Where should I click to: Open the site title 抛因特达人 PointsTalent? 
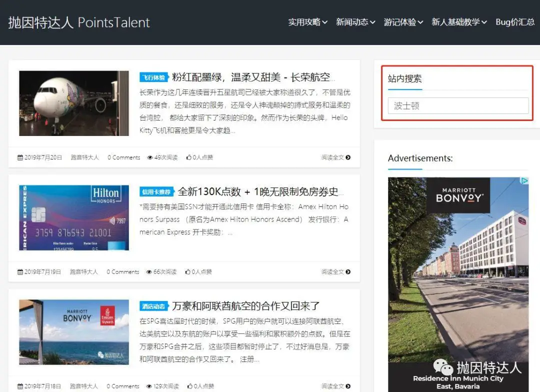click(x=79, y=22)
